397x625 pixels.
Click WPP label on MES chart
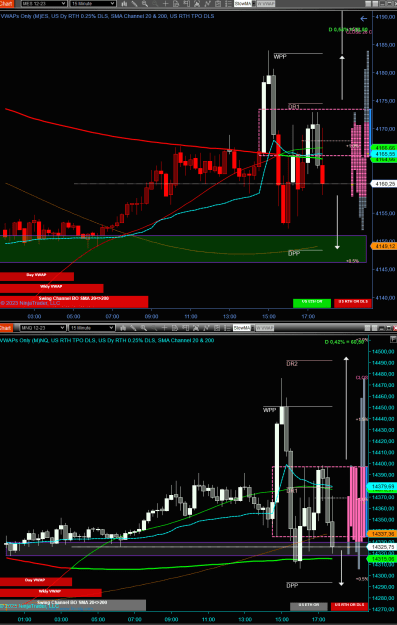[x=280, y=57]
